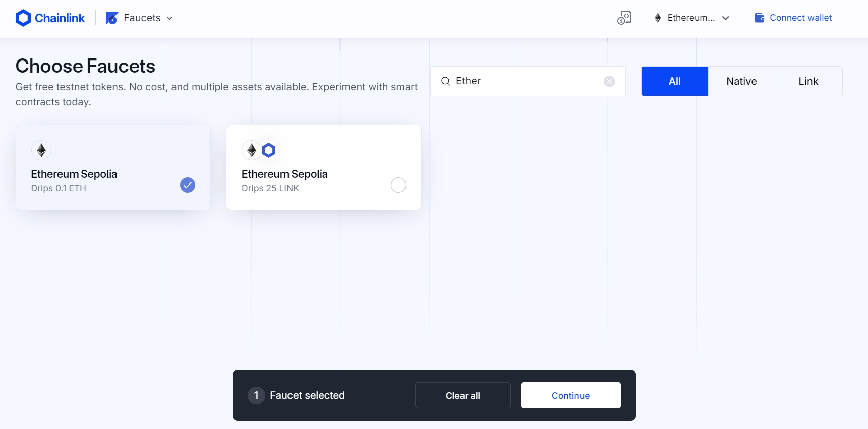The height and width of the screenshot is (429, 868).
Task: Expand the chevron next to Ethereum in header
Action: pos(726,18)
